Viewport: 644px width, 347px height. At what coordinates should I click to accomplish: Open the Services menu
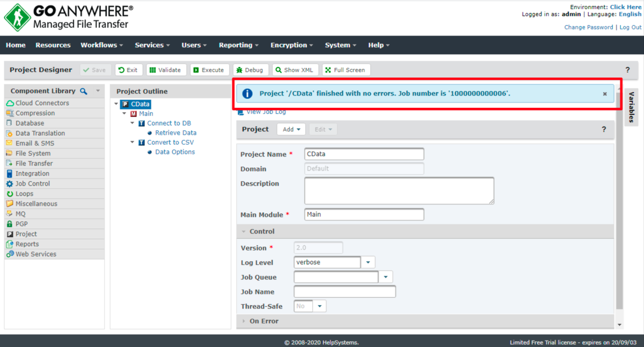(x=152, y=45)
